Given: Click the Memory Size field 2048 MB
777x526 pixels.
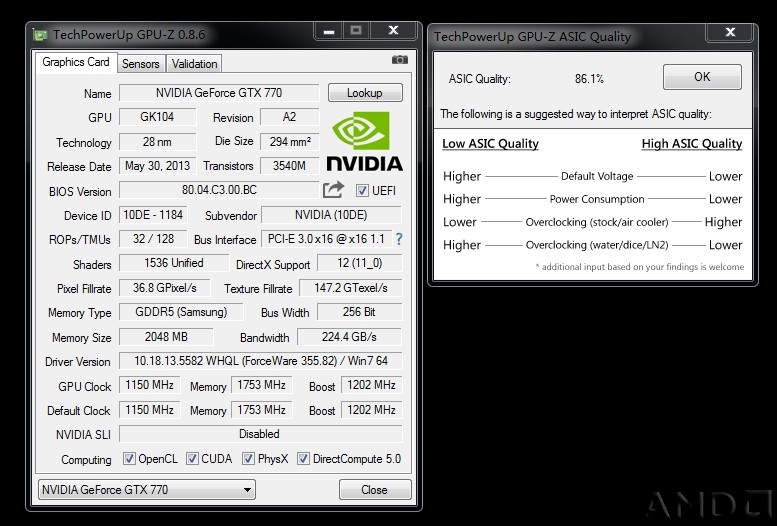Looking at the screenshot, I should tap(166, 337).
